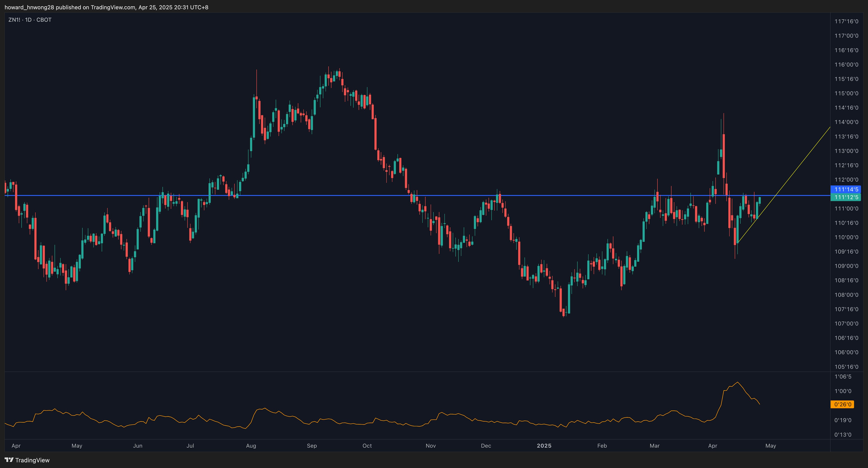Click the 1'00'0 indicator scale label
This screenshot has height=468, width=868.
point(843,391)
